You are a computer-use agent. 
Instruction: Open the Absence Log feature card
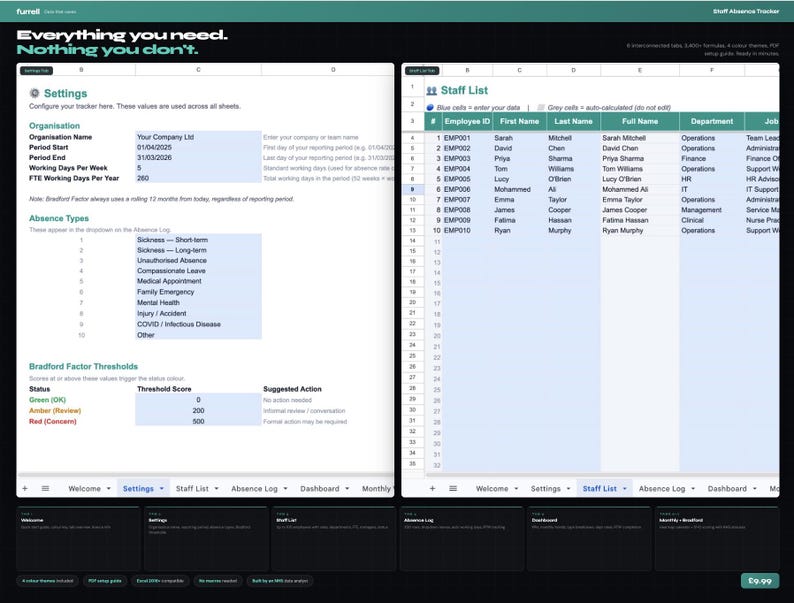tap(461, 539)
